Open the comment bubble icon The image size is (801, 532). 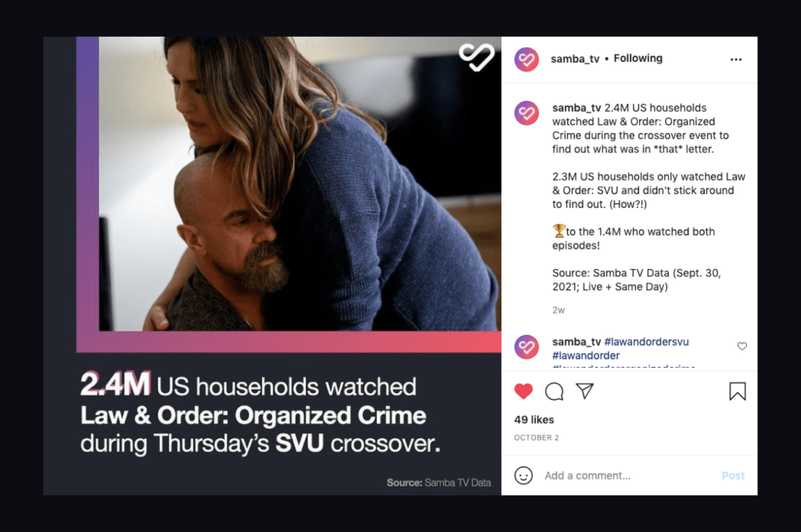coord(555,391)
